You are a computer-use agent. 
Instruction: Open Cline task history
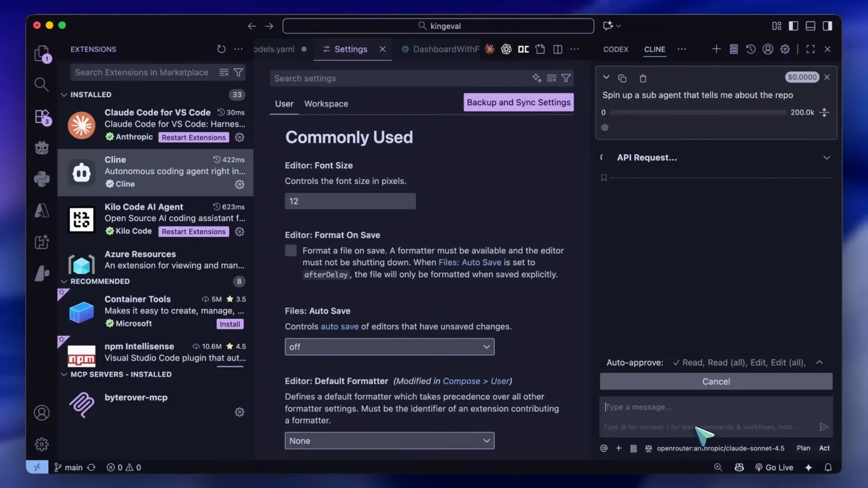[x=751, y=49]
